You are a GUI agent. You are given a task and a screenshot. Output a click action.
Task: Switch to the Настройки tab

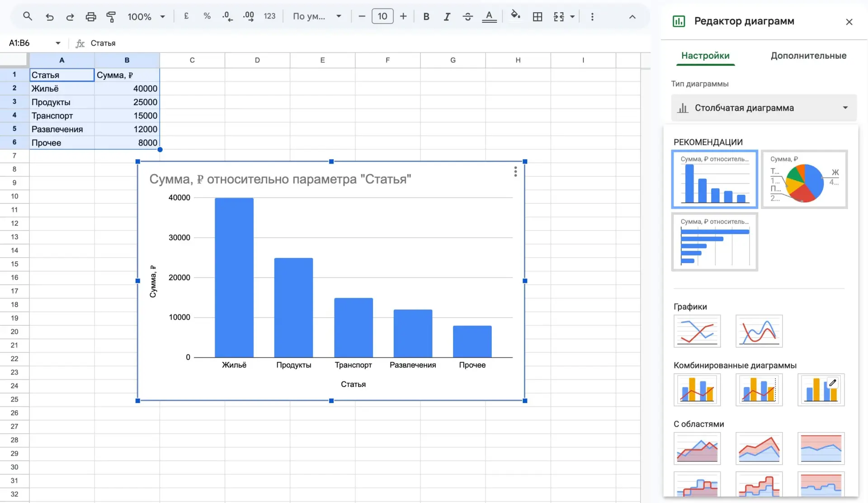[705, 56]
